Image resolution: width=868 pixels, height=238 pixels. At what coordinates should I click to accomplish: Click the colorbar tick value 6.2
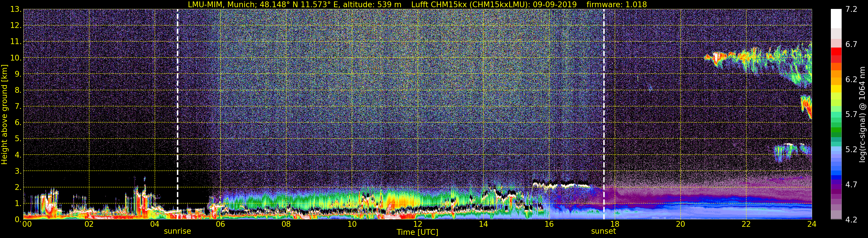point(851,80)
